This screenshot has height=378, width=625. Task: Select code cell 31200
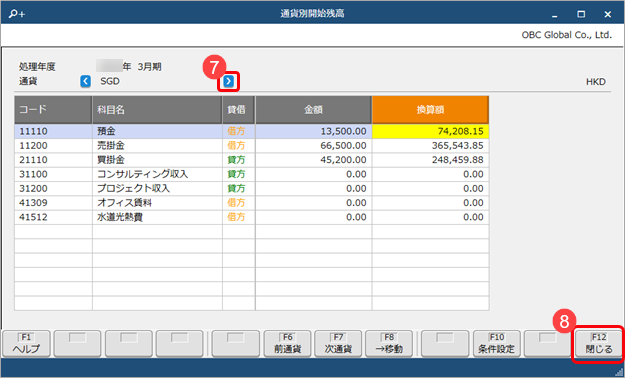click(x=53, y=189)
